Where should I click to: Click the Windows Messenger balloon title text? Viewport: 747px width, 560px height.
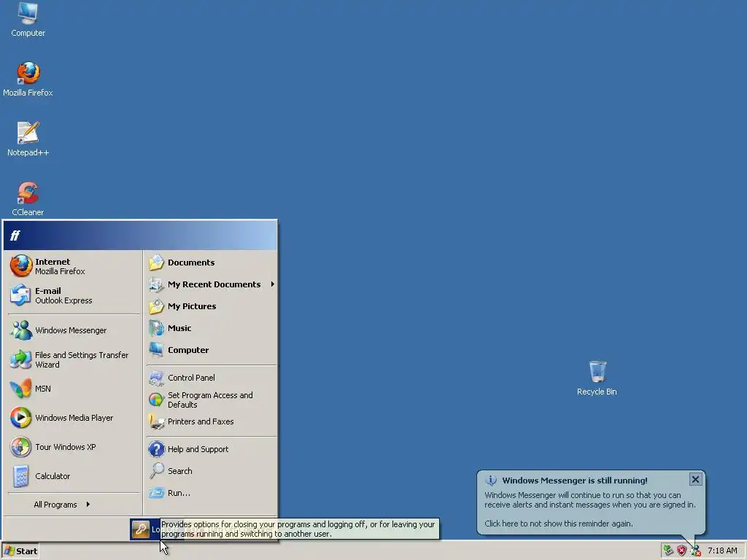pos(575,481)
